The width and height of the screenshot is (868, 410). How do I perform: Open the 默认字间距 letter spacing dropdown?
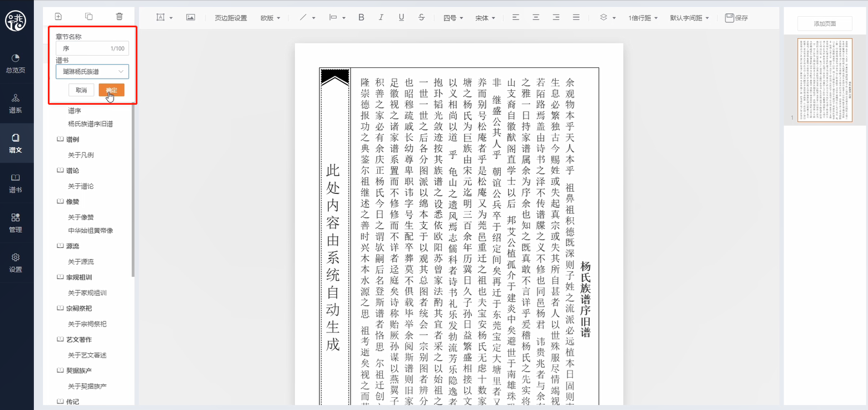point(690,18)
